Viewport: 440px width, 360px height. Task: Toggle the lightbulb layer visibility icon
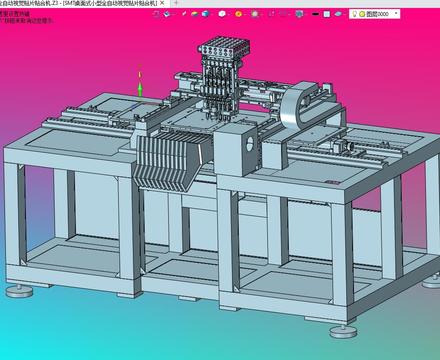[x=355, y=14]
